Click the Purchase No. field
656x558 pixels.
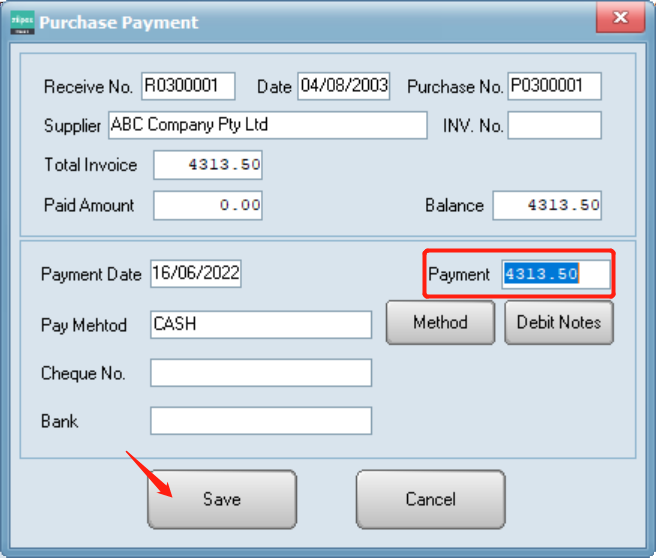pos(554,87)
